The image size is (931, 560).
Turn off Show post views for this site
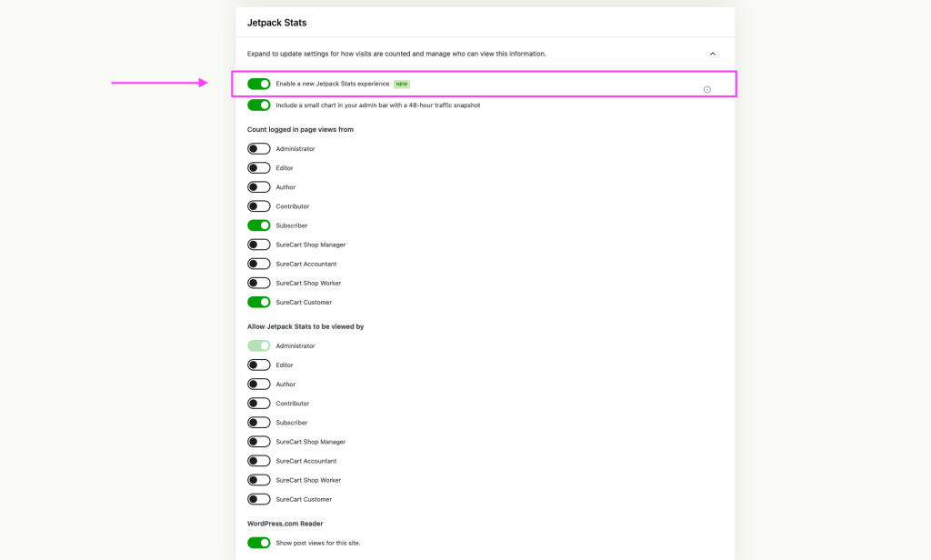click(259, 543)
